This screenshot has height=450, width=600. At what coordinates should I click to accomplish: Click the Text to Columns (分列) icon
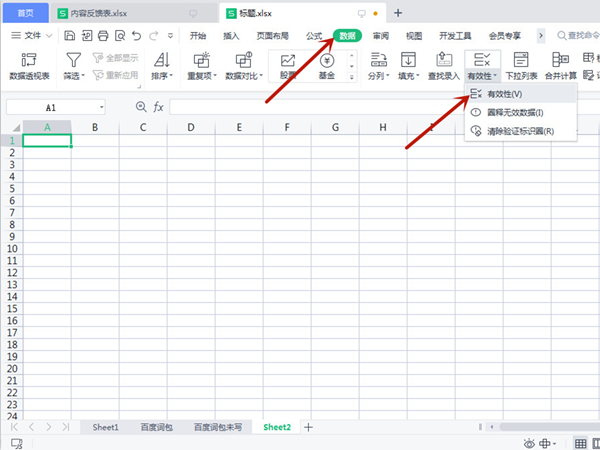point(376,62)
